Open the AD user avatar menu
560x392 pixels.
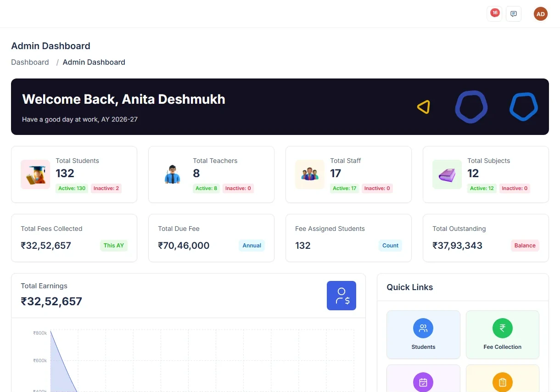(541, 14)
